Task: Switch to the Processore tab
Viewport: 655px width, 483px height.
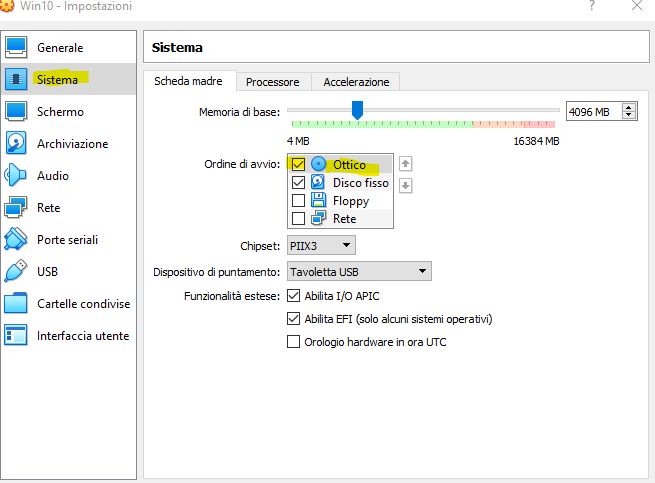Action: (x=273, y=82)
